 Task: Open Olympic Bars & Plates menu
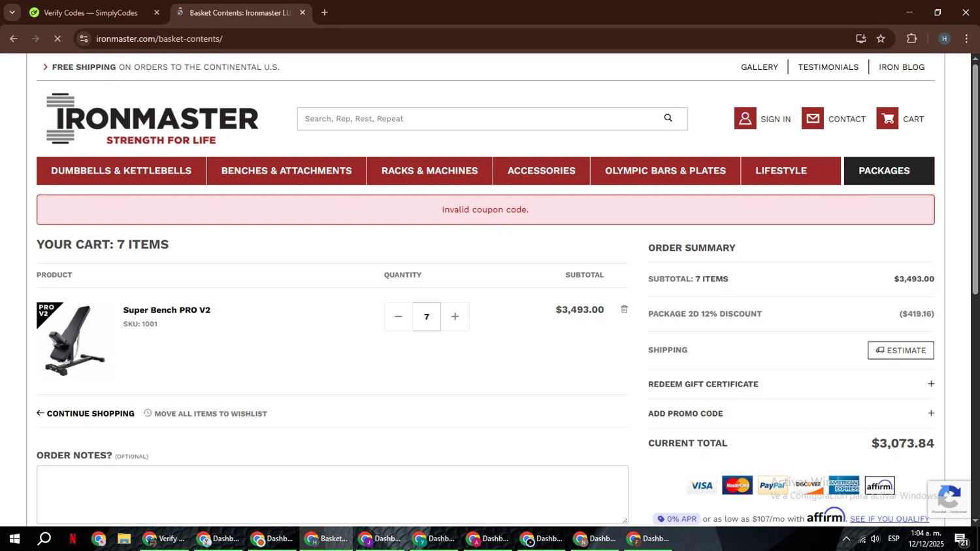(x=665, y=171)
